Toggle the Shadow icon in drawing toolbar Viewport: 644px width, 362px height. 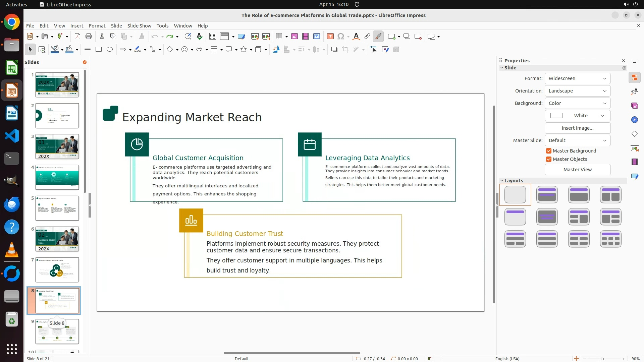click(334, 50)
